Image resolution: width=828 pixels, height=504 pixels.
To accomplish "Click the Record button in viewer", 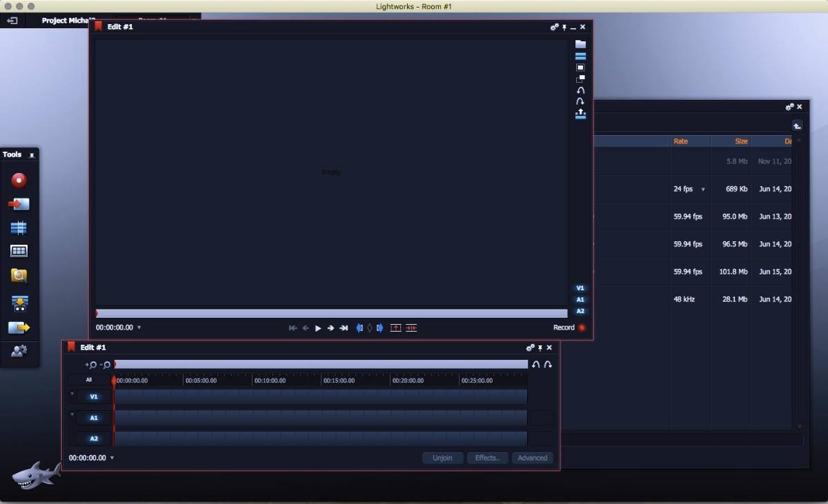I will (x=569, y=327).
